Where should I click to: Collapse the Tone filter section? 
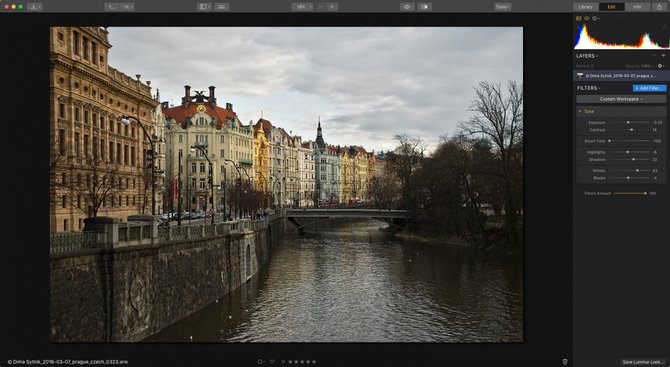(580, 112)
